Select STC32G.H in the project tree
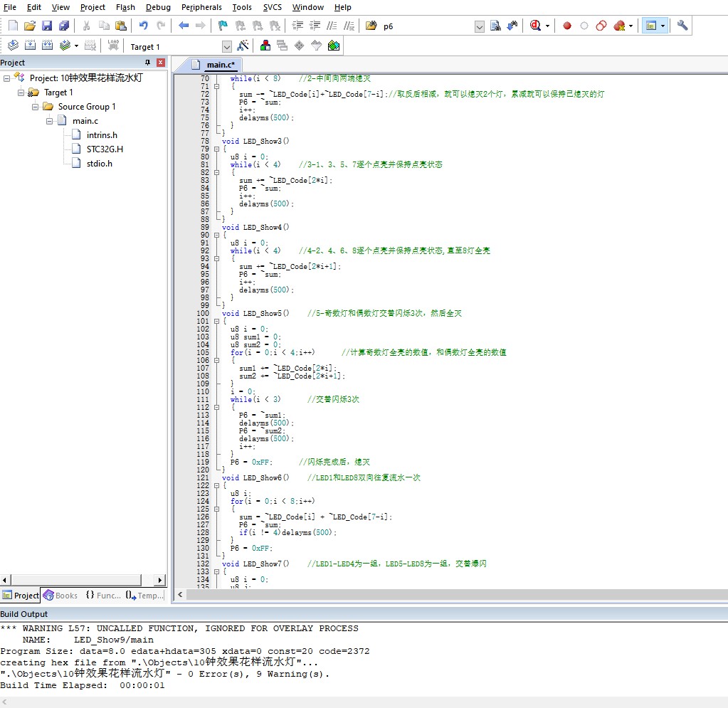The width and height of the screenshot is (728, 708). click(105, 149)
